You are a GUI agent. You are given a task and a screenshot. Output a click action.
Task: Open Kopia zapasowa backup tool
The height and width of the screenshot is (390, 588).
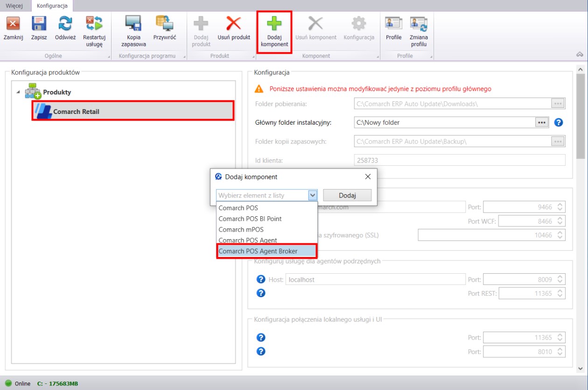[x=133, y=23]
